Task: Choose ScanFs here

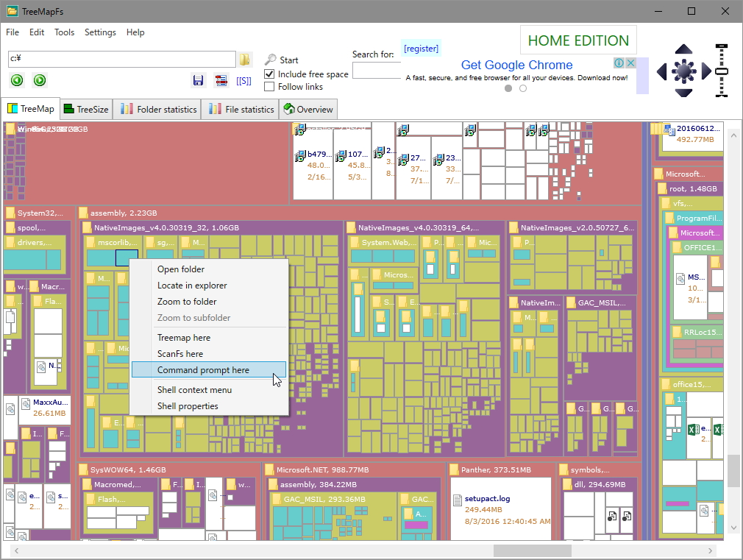Action: [x=209, y=353]
